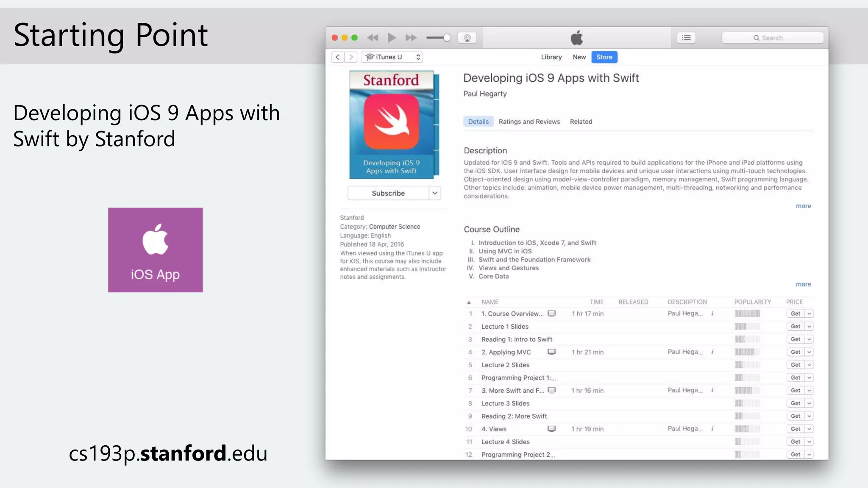The height and width of the screenshot is (488, 868).
Task: Get Lecture 3 Slides
Action: click(796, 403)
